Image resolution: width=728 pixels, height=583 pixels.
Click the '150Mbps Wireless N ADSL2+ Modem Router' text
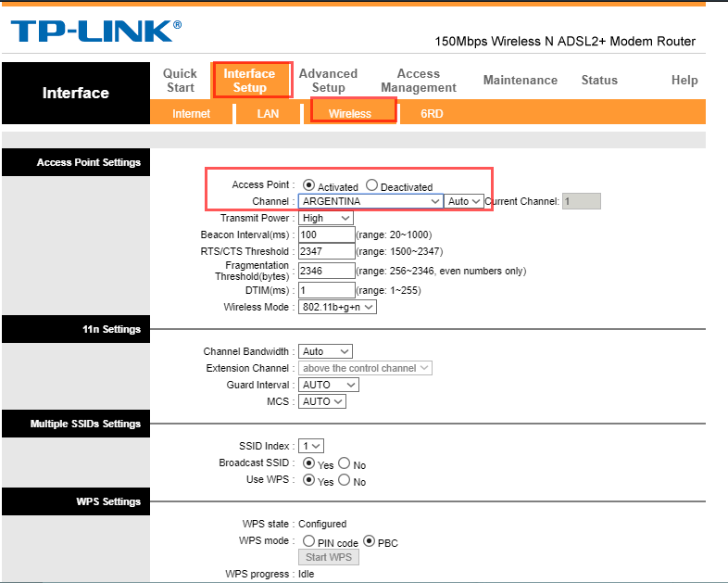pos(565,42)
